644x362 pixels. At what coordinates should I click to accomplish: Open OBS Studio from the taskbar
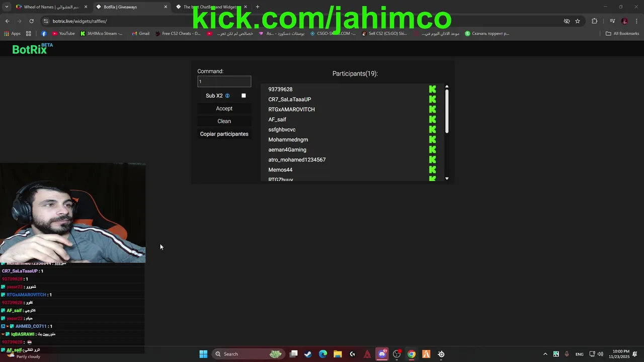pyautogui.click(x=397, y=354)
